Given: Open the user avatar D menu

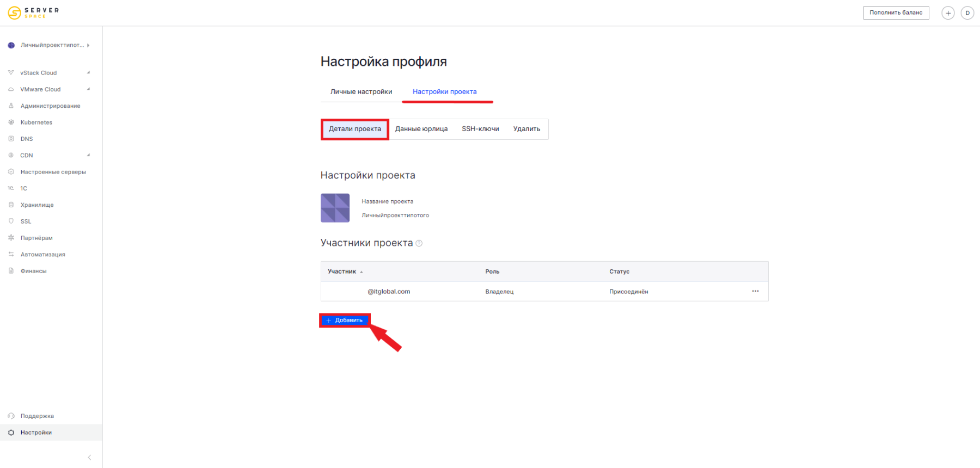Looking at the screenshot, I should [x=967, y=13].
